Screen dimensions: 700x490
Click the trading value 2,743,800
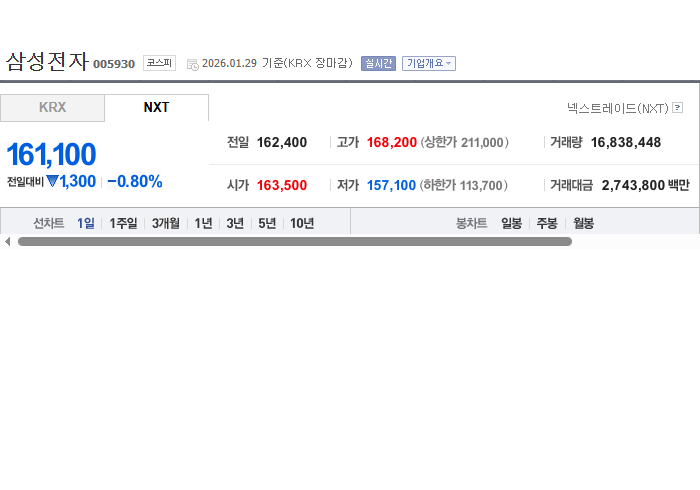[633, 185]
